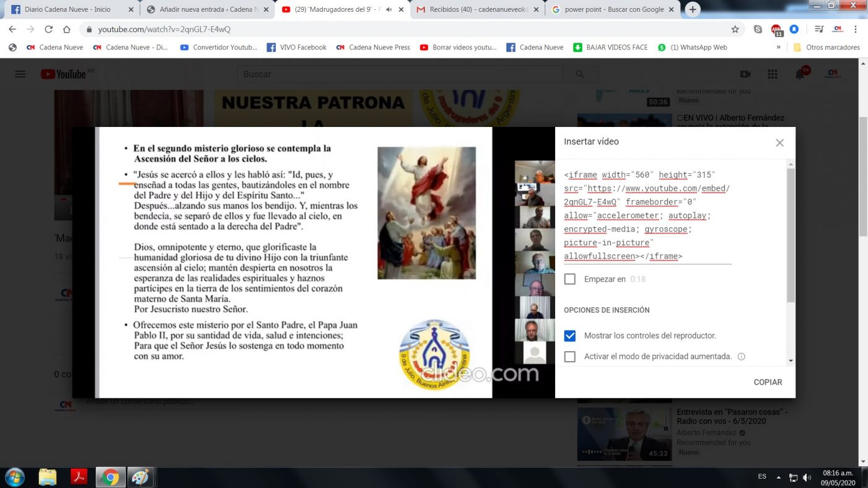Open Otros marcadores folder
Viewport: 868px width, 488px height.
(x=826, y=47)
